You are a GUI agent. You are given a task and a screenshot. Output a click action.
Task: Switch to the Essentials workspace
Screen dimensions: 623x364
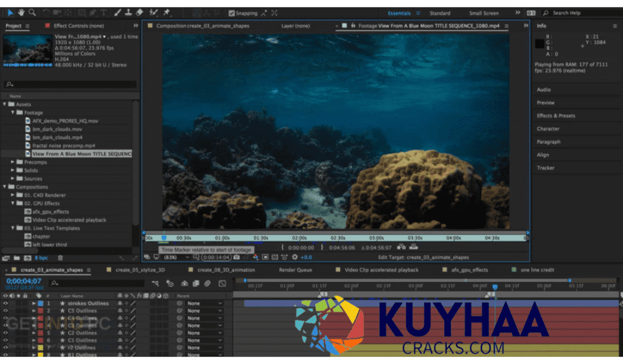coord(399,12)
